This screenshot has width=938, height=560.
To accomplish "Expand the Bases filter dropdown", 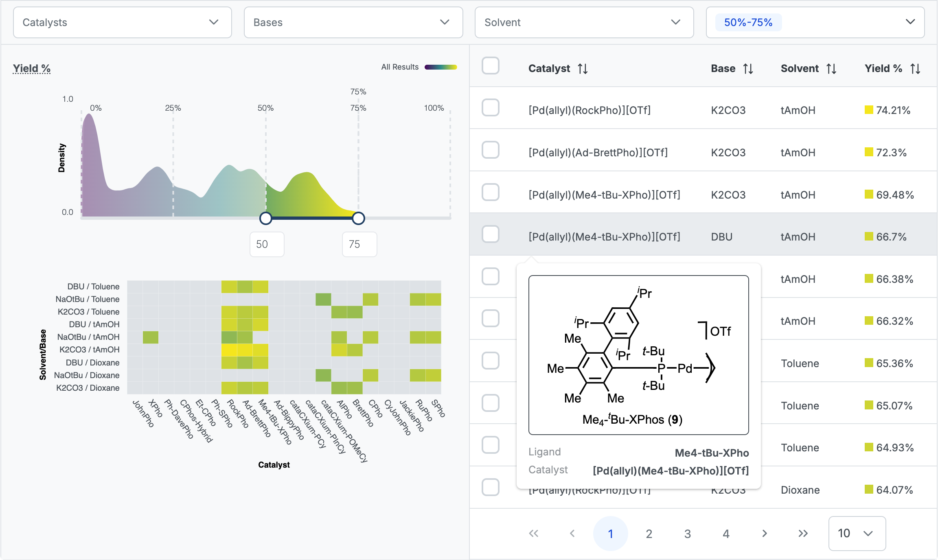I will tap(353, 22).
